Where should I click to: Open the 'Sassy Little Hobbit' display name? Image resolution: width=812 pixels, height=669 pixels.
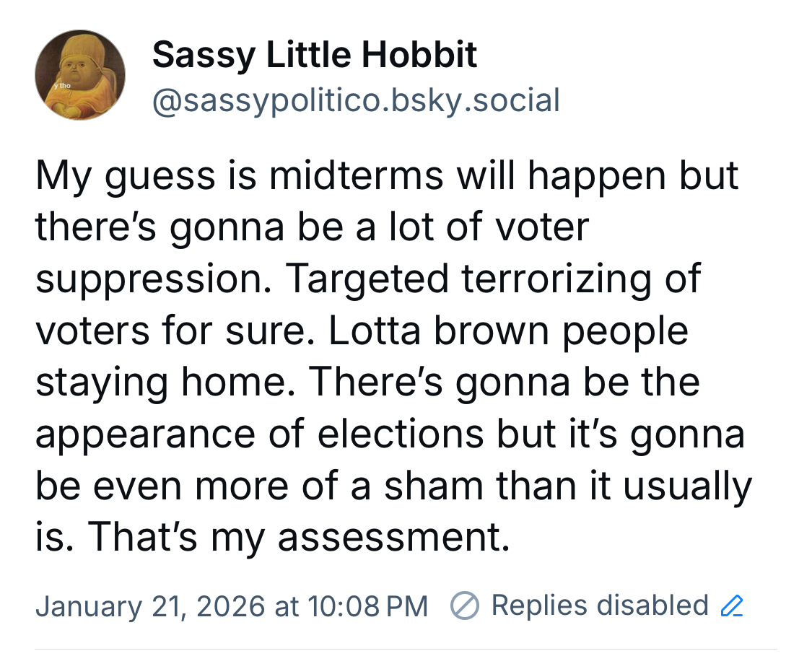[x=315, y=56]
